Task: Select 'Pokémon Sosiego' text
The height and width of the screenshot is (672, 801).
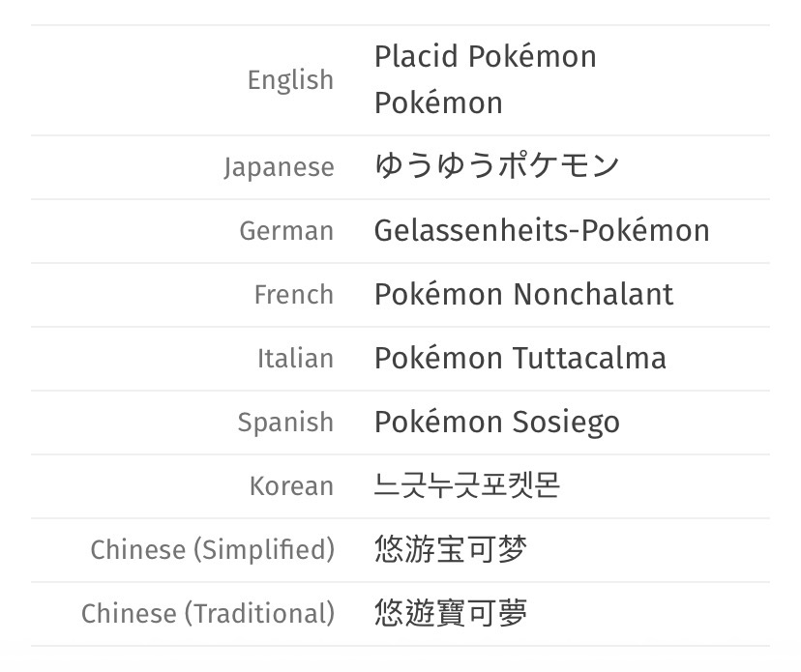Action: coord(497,423)
